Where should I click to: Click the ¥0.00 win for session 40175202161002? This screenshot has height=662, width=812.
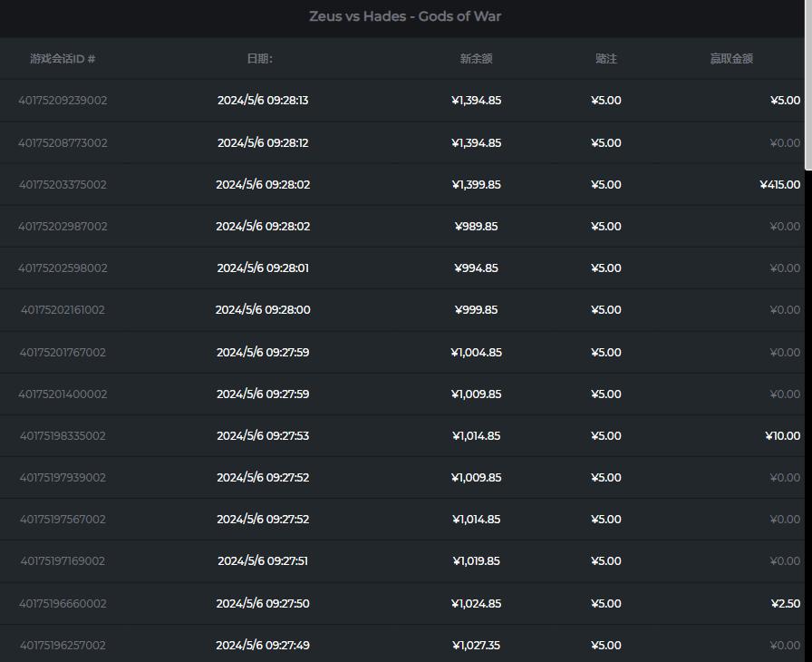click(x=785, y=310)
